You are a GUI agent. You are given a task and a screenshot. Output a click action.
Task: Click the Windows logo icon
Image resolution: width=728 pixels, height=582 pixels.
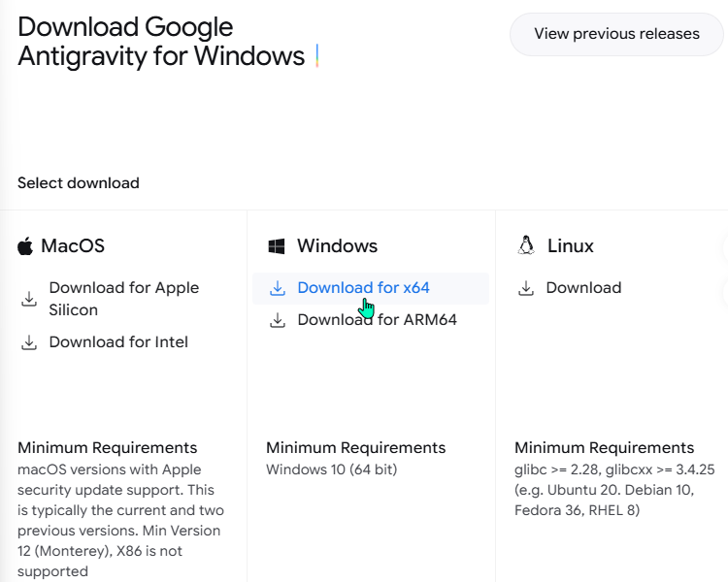(277, 246)
